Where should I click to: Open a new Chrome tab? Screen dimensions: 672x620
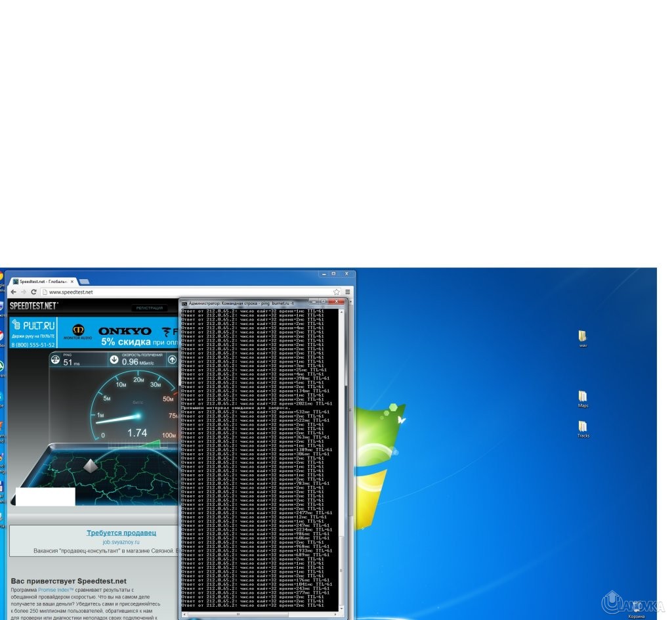click(x=85, y=282)
